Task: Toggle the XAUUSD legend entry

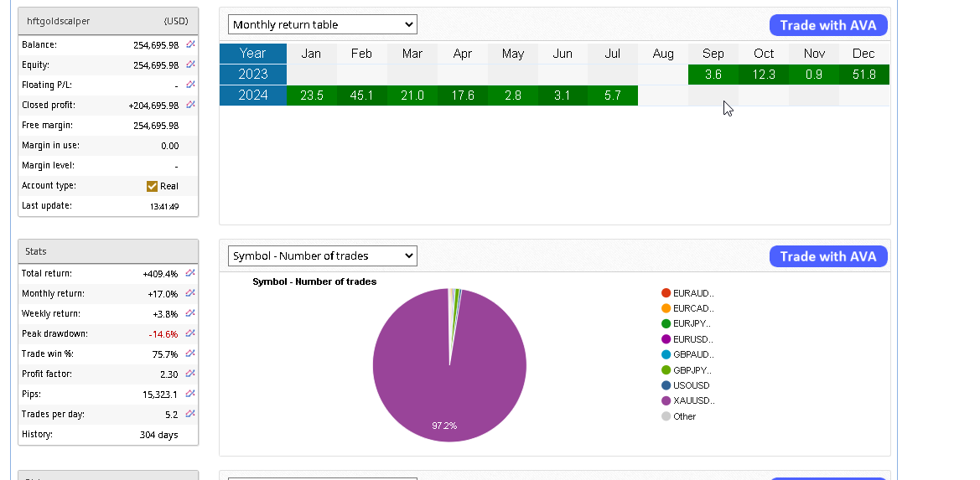Action: [692, 400]
